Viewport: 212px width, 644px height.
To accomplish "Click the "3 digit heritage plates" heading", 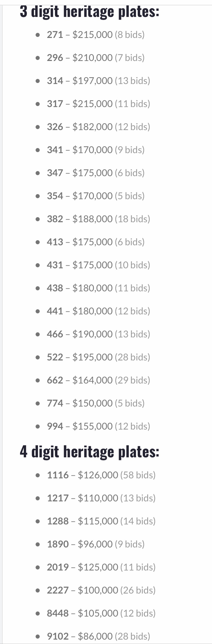I will coord(89,12).
